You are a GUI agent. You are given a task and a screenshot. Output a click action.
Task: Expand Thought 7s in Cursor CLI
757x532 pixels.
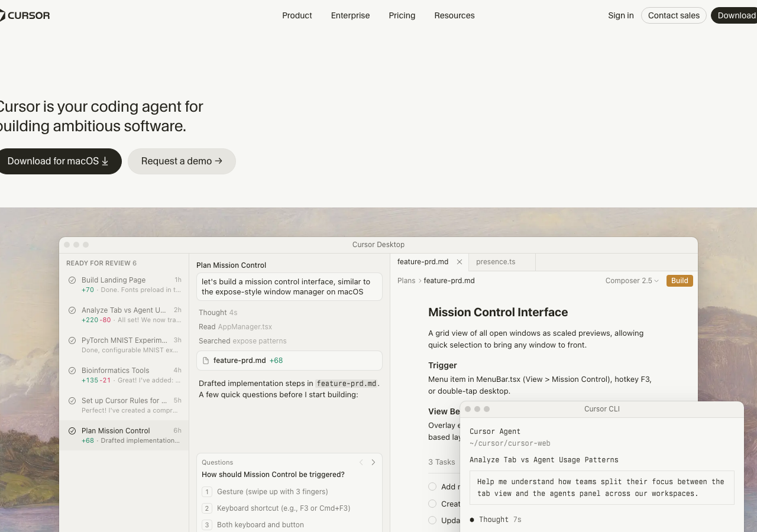(496, 520)
